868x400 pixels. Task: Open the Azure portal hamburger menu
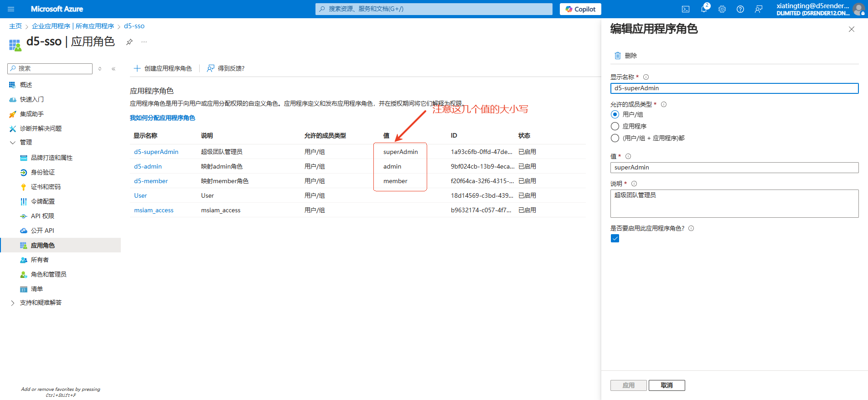tap(11, 9)
